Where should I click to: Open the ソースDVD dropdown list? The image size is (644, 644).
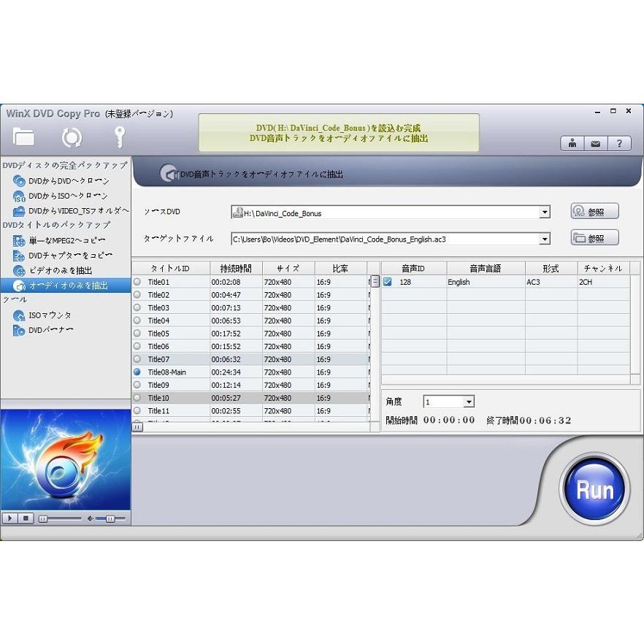click(x=544, y=212)
